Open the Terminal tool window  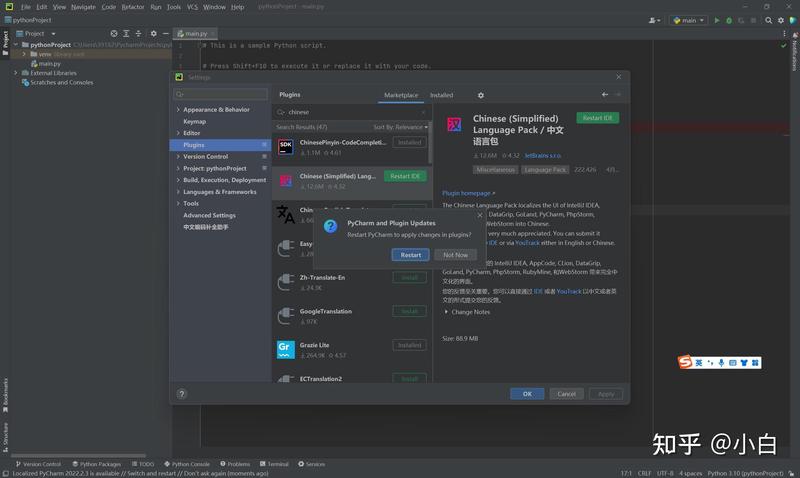point(274,464)
